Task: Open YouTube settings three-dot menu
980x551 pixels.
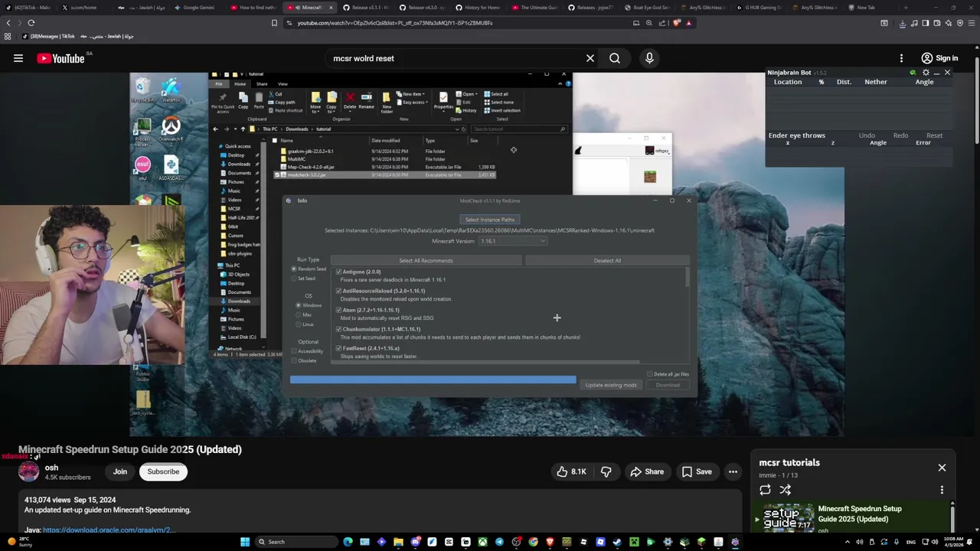Action: click(901, 58)
